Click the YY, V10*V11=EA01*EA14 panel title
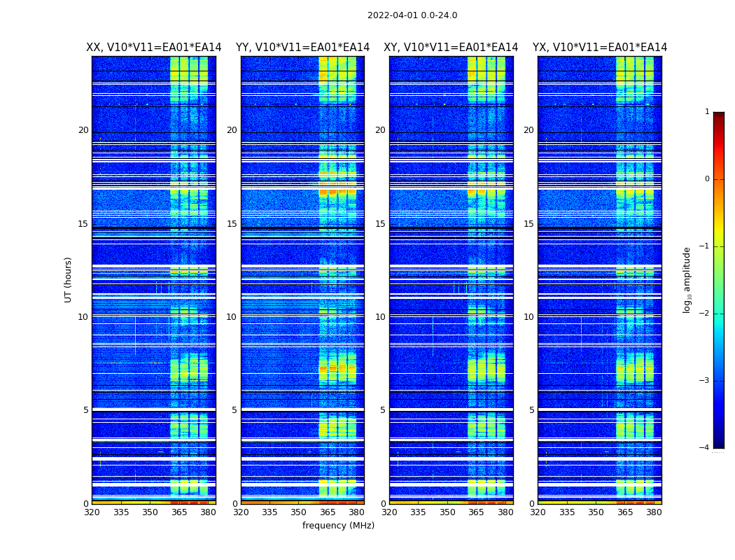The width and height of the screenshot is (735, 560). pos(303,48)
